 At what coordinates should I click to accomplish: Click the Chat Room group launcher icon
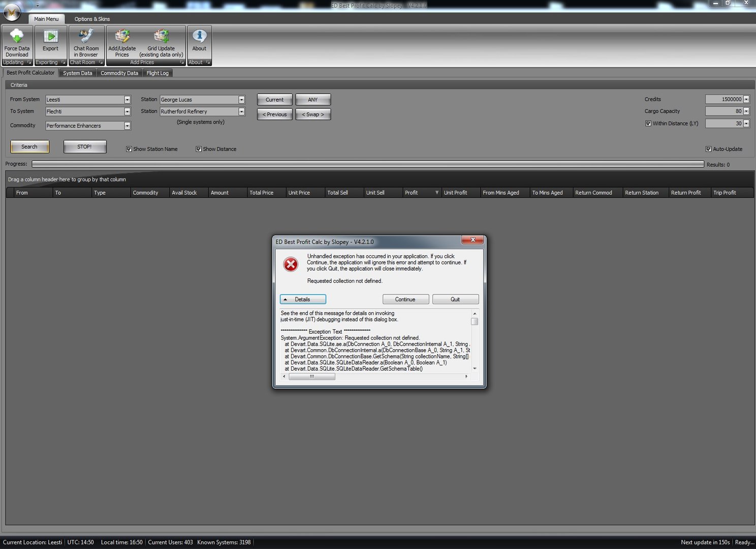click(101, 63)
